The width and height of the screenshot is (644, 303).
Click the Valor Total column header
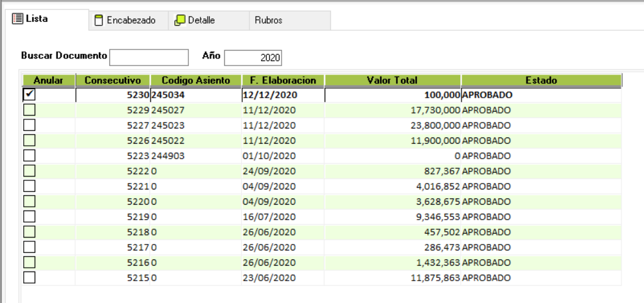(392, 80)
